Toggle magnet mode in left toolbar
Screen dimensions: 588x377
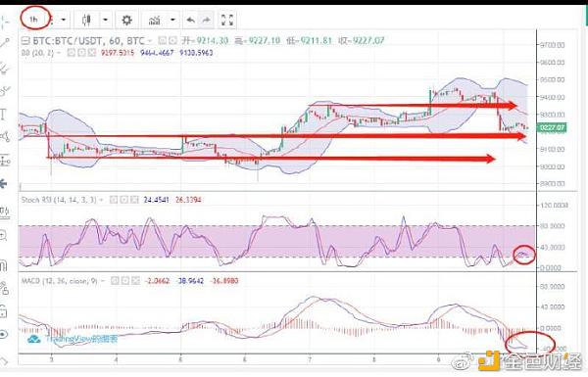4,265
